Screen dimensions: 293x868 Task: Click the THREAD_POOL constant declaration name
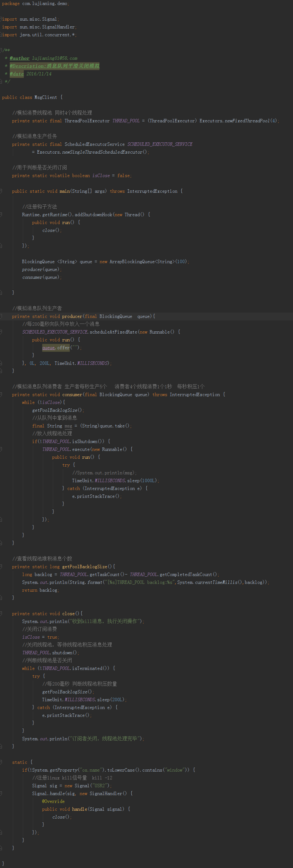126,121
